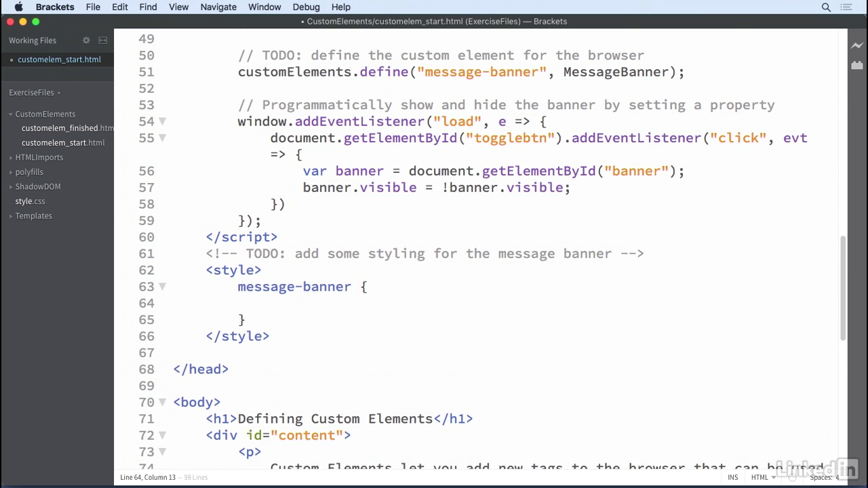Click id="content" attribute on line 72

(x=294, y=435)
